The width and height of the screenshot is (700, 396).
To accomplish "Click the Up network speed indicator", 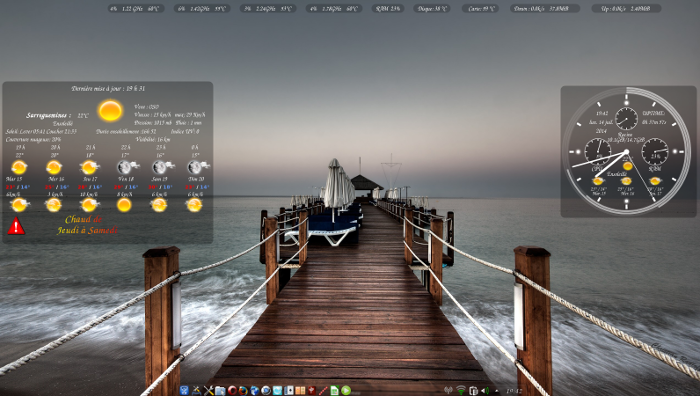I will pyautogui.click(x=626, y=8).
